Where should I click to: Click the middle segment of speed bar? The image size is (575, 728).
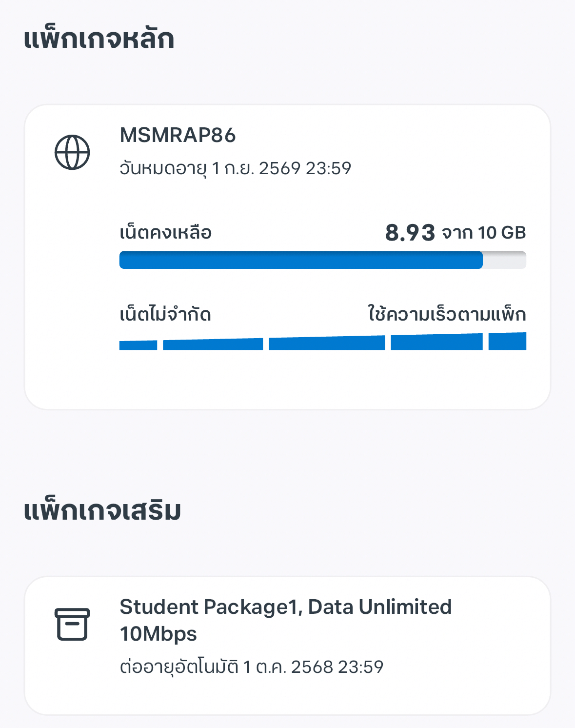point(327,343)
